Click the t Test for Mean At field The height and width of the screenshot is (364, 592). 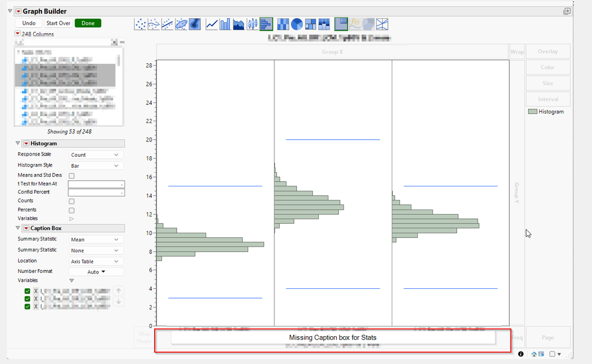pyautogui.click(x=96, y=184)
